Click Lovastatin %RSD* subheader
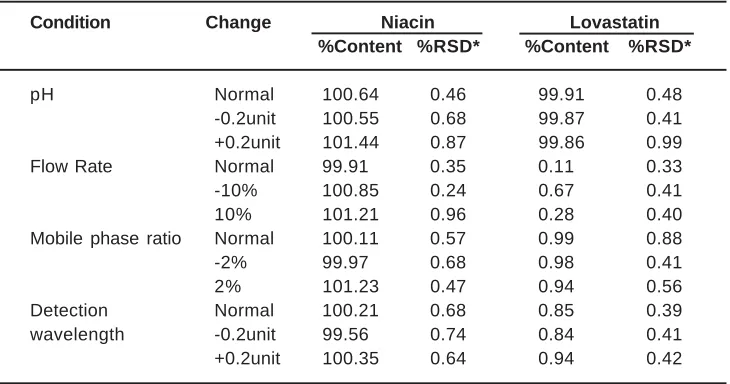This screenshot has height=384, width=730. coord(660,47)
